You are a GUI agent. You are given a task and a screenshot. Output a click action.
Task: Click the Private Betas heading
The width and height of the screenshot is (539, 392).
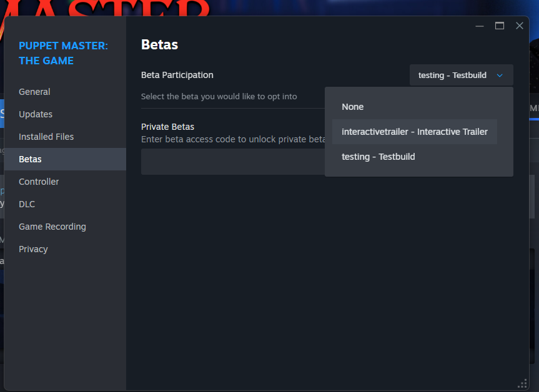(167, 127)
